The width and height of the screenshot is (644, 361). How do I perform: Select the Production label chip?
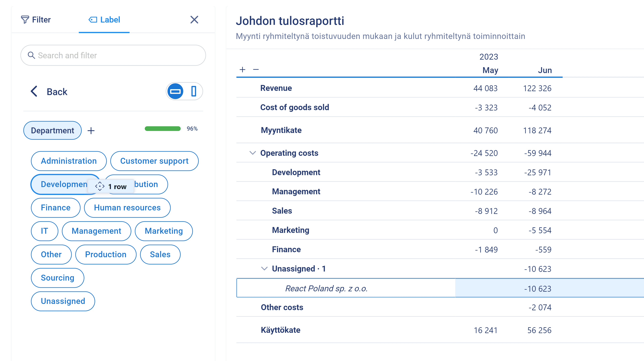click(106, 254)
